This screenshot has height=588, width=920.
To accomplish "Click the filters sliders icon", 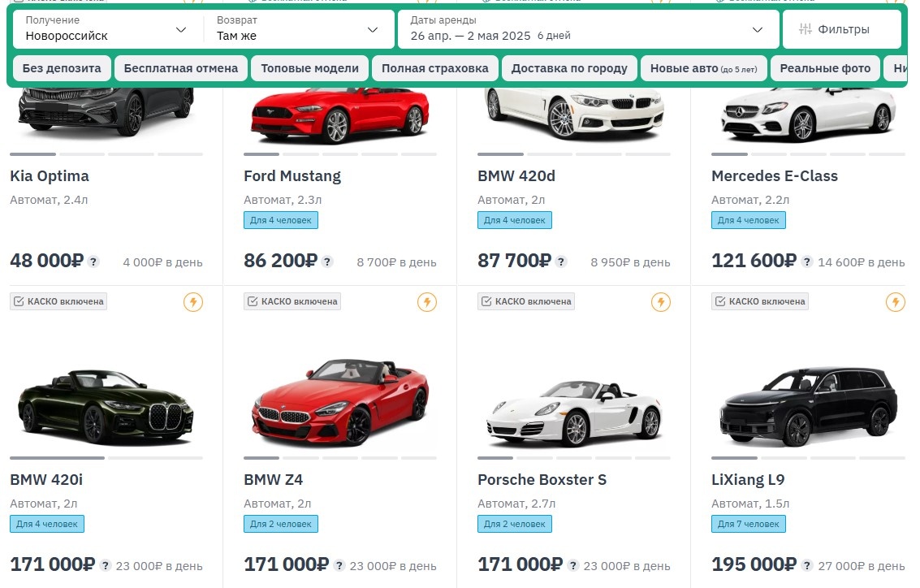I will 806,30.
